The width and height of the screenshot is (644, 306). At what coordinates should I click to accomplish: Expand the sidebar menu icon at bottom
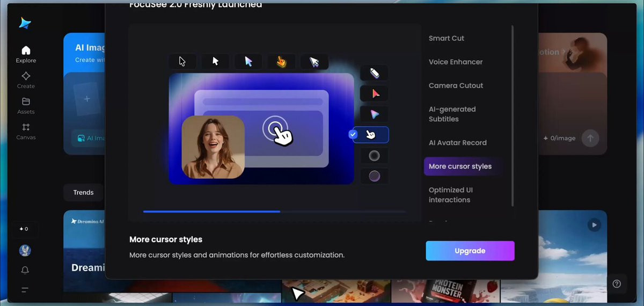(x=25, y=290)
